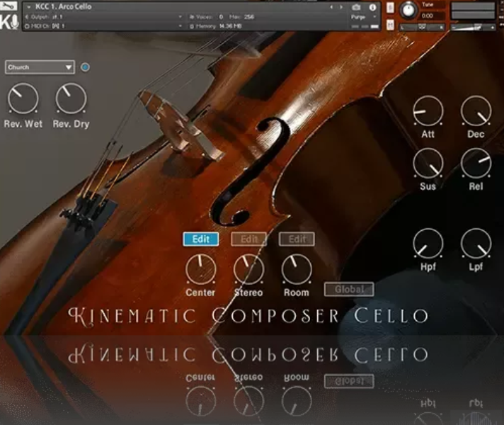
Task: Open the Purge dropdown menu
Action: coord(363,17)
